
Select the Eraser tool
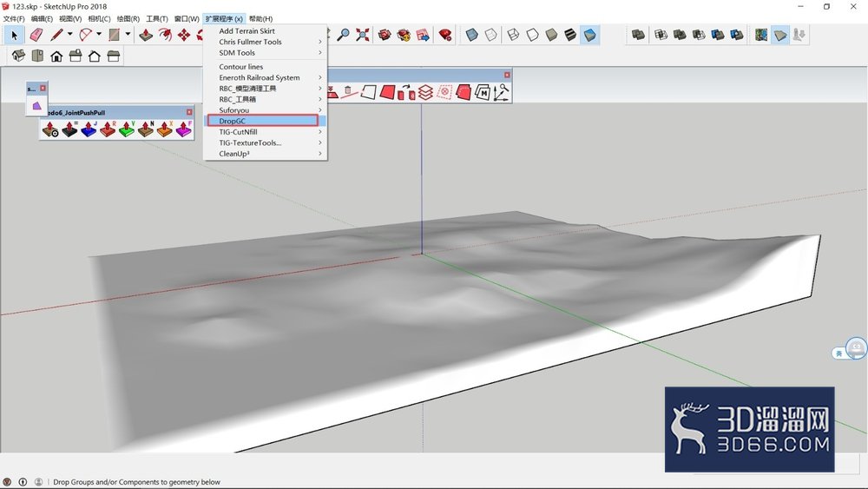[x=36, y=35]
